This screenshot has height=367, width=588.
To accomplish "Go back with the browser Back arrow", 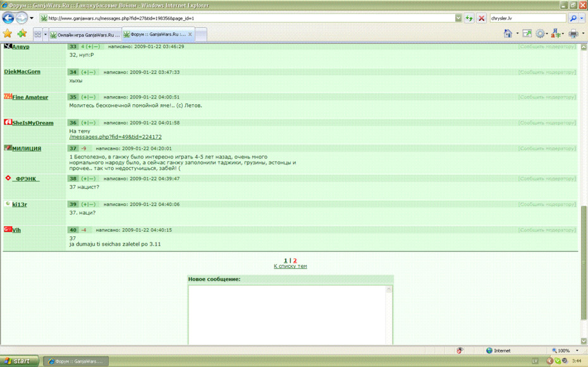I will [8, 18].
